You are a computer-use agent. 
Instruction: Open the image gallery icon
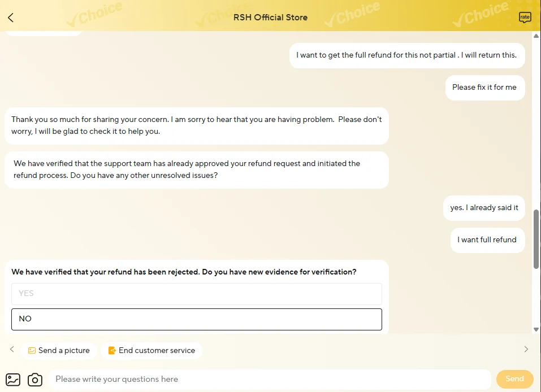tap(13, 380)
